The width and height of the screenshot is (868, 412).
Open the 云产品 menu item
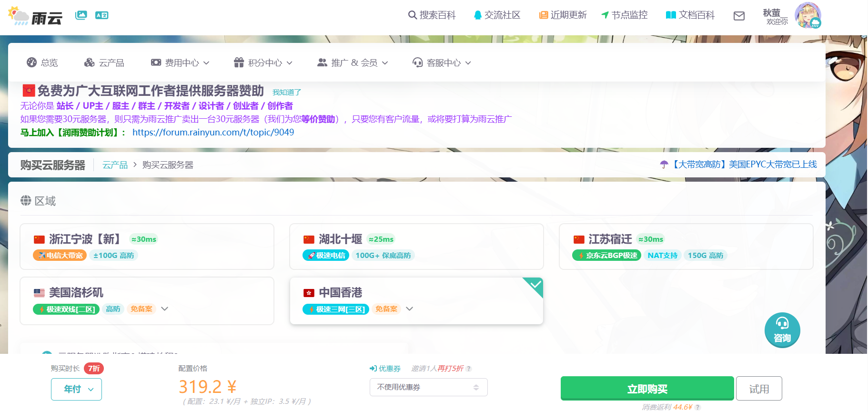click(x=104, y=63)
